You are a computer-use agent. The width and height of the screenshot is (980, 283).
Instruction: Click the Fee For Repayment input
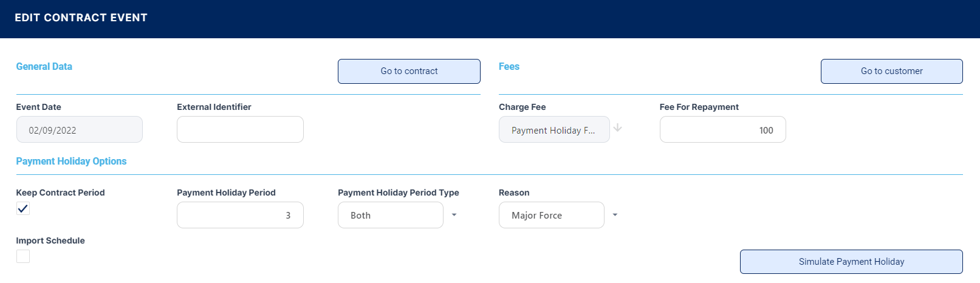tap(722, 130)
